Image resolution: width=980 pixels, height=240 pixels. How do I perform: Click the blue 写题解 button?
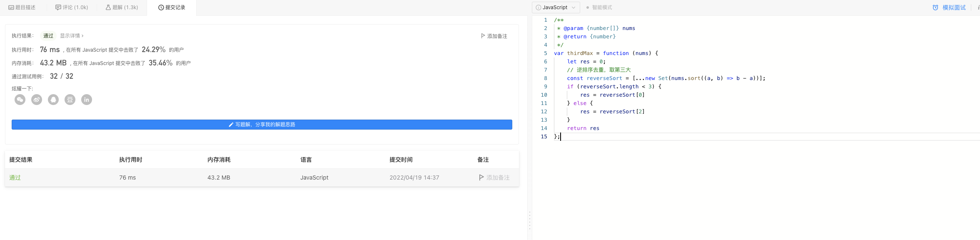[262, 125]
